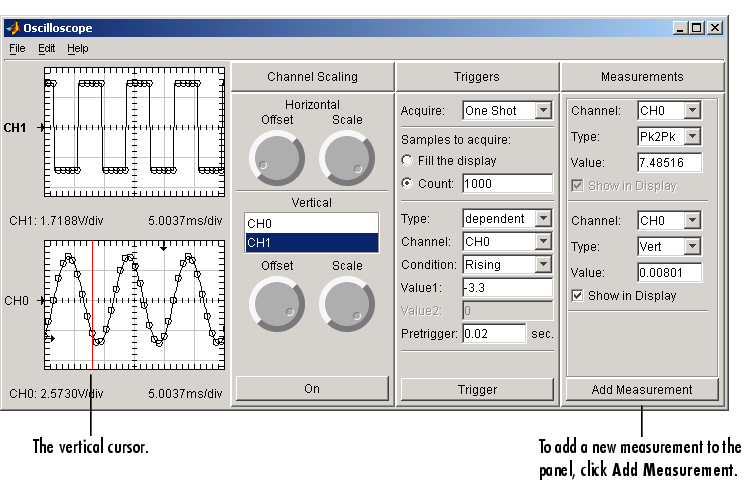Open the File menu

coord(17,48)
